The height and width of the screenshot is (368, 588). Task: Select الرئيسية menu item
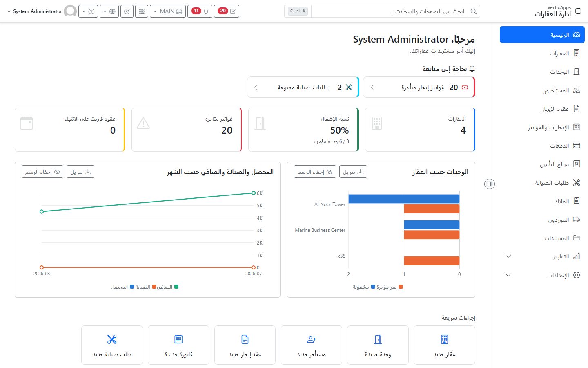pyautogui.click(x=542, y=35)
